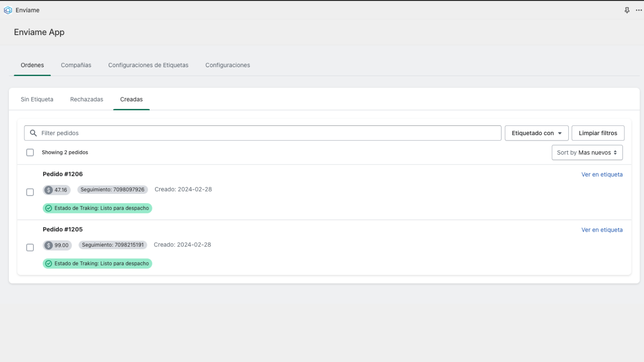644x362 pixels.
Task: Click Listo para despacho status of Pedido #1205
Action: coord(97,264)
